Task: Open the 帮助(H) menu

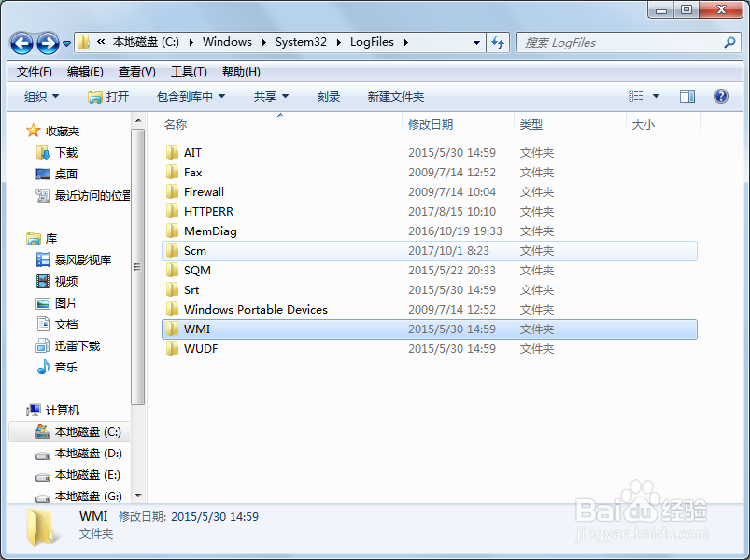Action: click(x=241, y=72)
